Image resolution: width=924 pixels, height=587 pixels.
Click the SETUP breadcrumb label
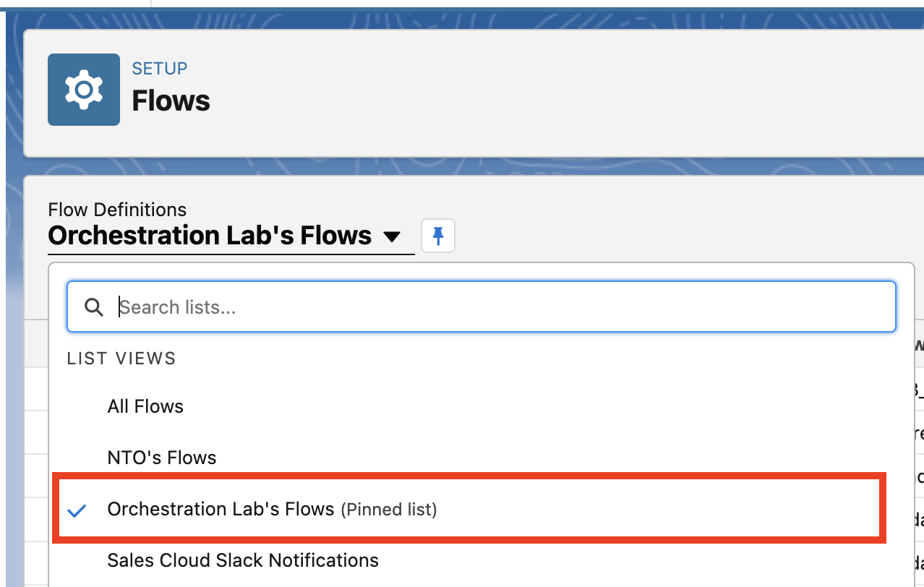(159, 69)
